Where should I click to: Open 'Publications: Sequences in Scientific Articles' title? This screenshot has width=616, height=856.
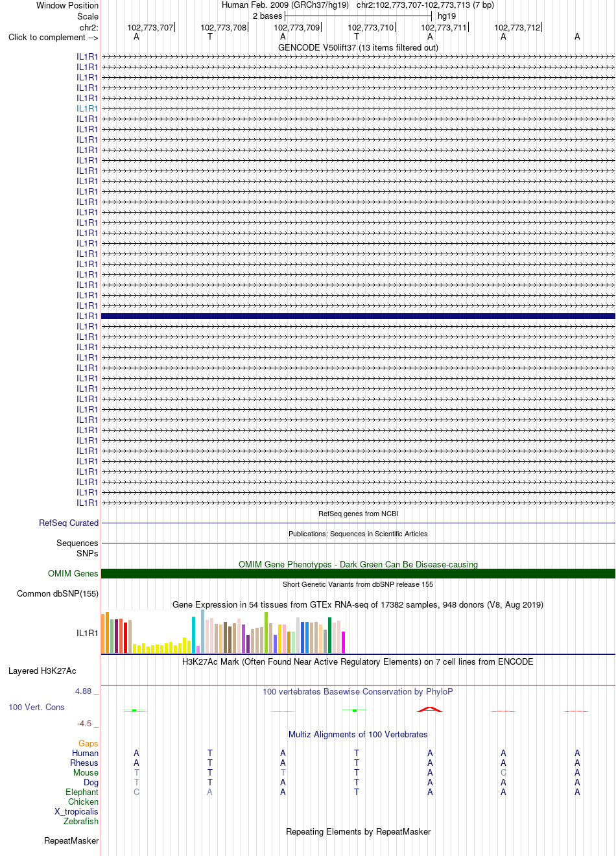358,534
